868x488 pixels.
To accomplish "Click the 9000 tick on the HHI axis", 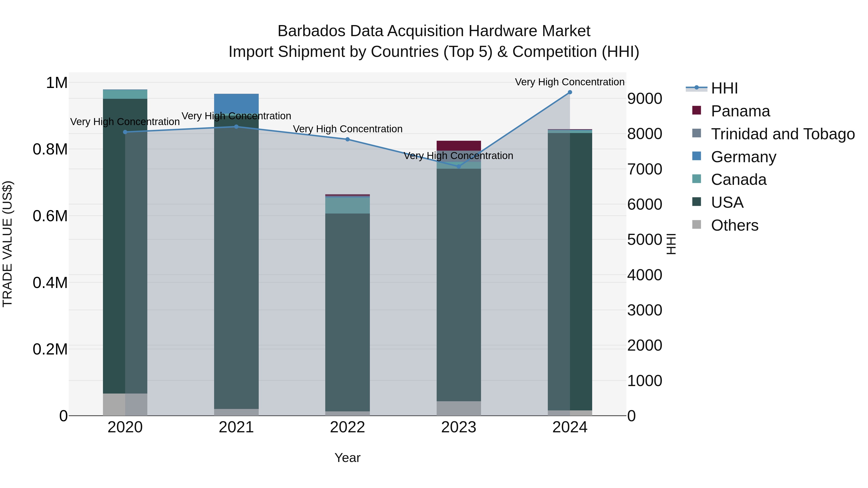I will (644, 99).
